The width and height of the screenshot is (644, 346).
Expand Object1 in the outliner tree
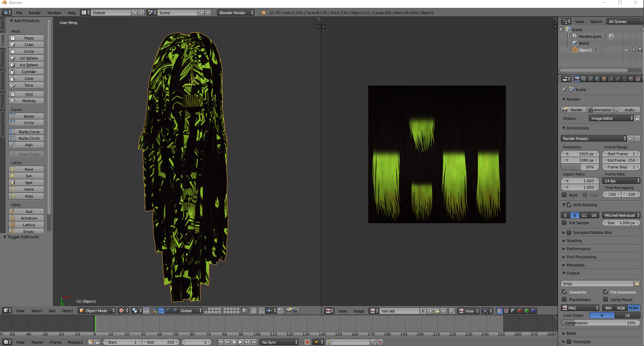568,50
